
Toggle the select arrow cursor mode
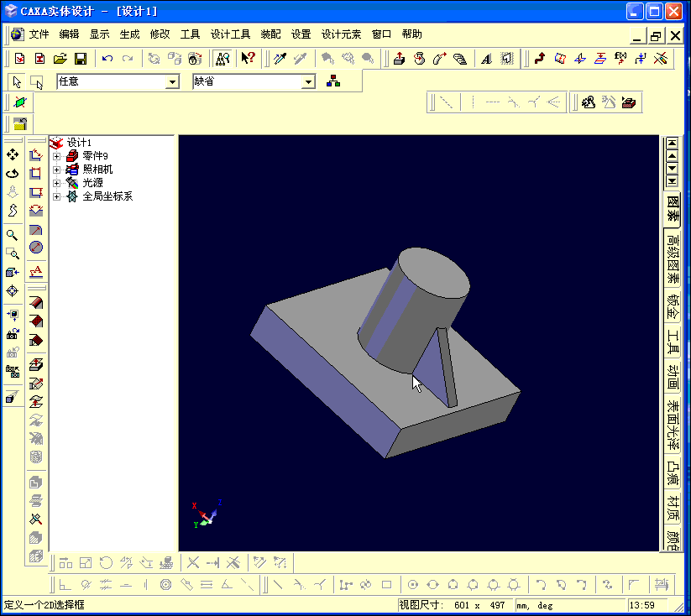point(17,82)
